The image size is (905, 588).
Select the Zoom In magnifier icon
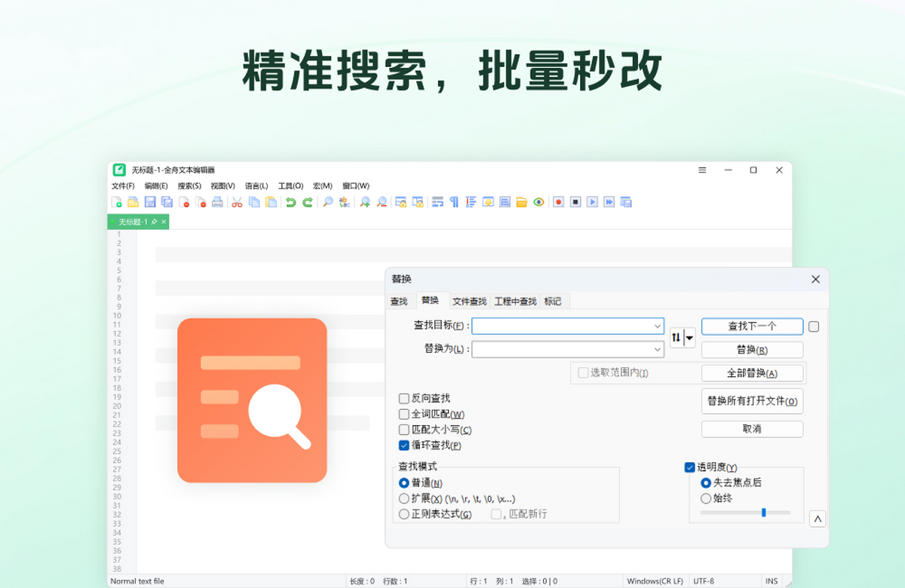pos(364,201)
